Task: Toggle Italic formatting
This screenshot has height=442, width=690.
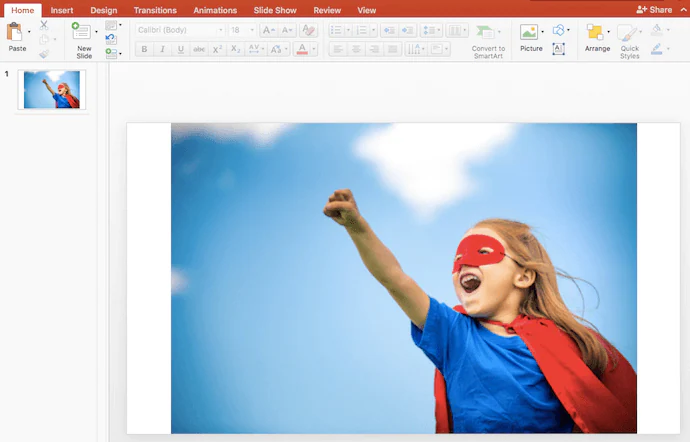Action: (162, 49)
